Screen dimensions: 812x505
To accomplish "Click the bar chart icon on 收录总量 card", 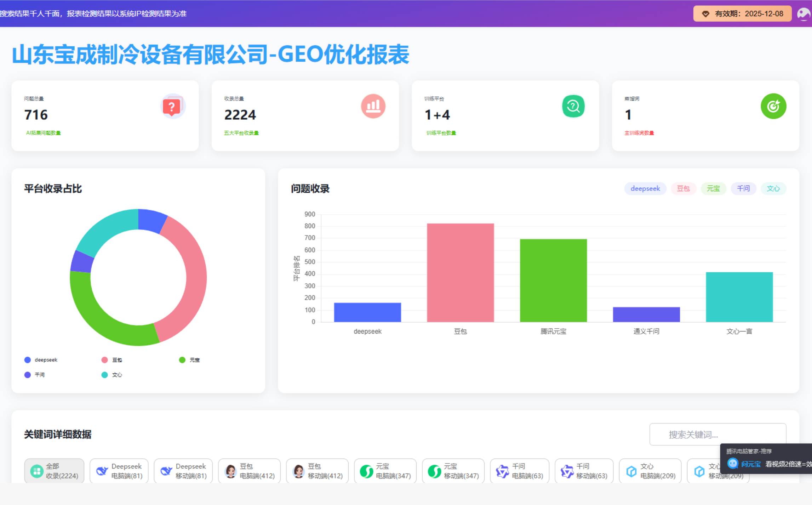I will (x=373, y=106).
